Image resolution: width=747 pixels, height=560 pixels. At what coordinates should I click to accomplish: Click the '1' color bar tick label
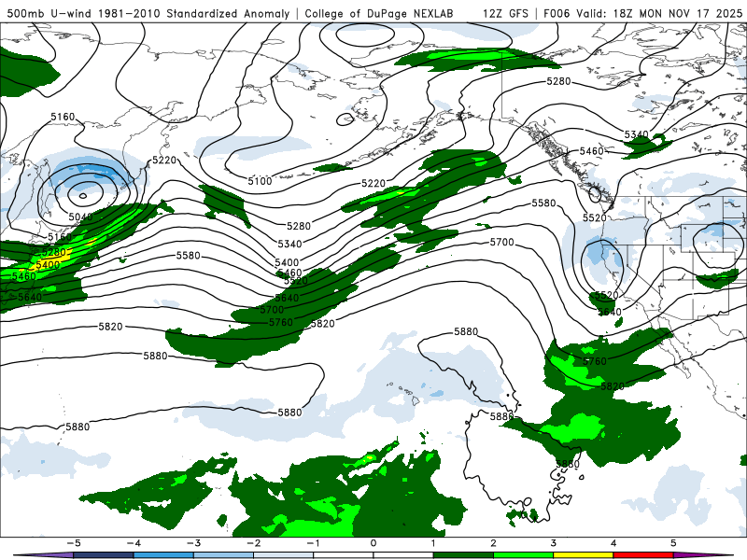(x=433, y=543)
